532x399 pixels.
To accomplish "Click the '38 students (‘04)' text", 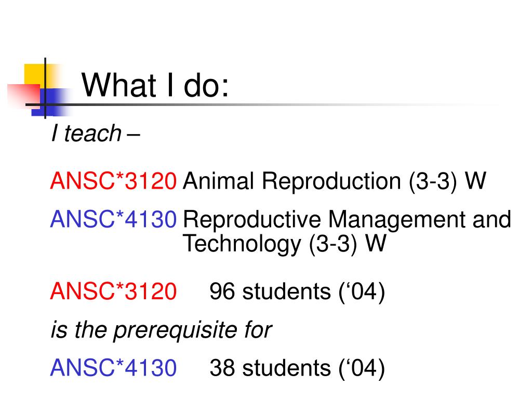I will click(x=297, y=368).
